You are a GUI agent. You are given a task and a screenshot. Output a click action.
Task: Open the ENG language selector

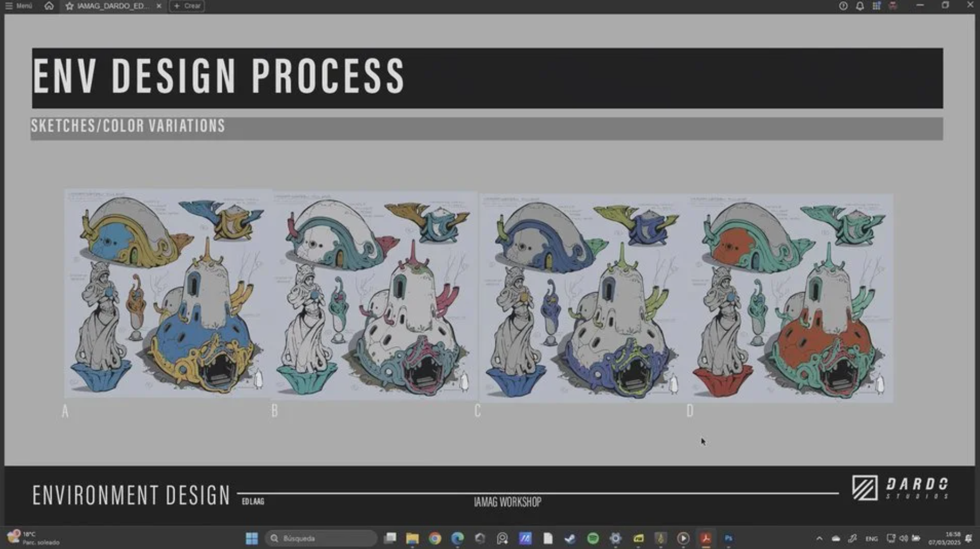click(x=872, y=539)
